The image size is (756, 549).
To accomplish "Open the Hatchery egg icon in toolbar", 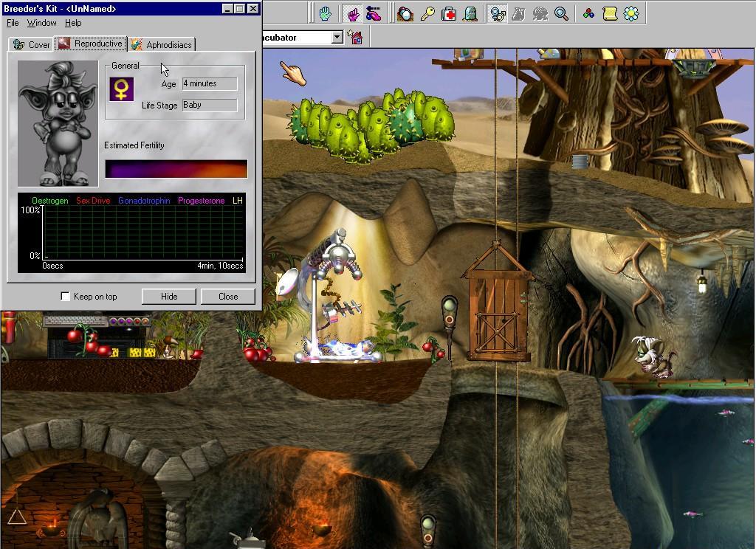I will point(405,13).
